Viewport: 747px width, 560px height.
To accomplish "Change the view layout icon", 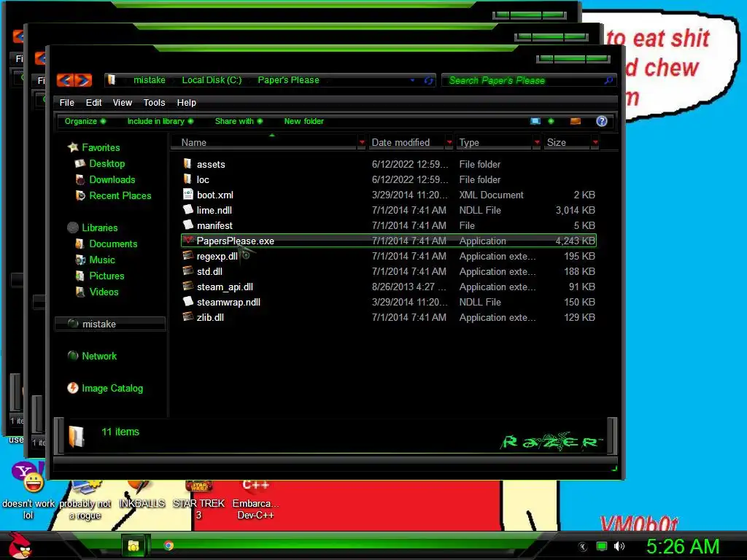I will click(535, 121).
